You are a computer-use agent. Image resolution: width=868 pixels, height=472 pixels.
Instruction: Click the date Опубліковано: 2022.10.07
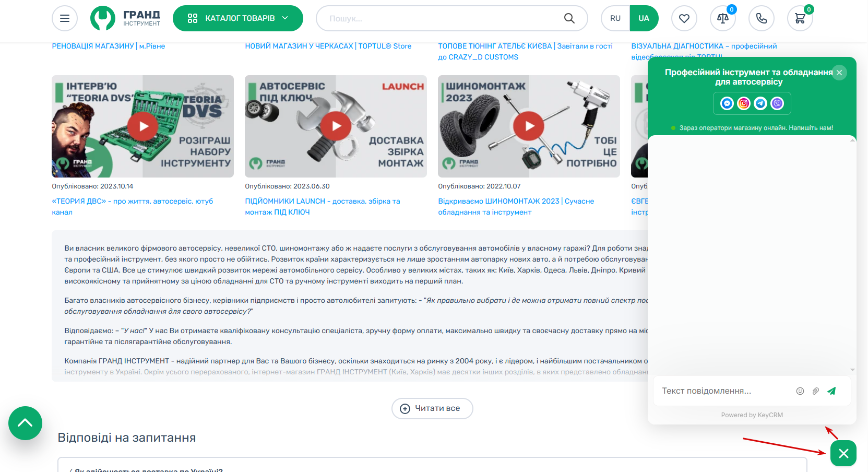click(479, 186)
